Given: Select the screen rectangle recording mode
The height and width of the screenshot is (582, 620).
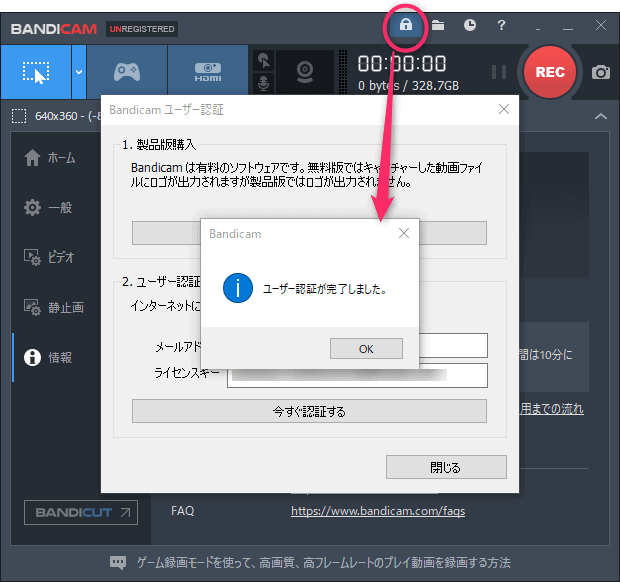Looking at the screenshot, I should pos(36,72).
